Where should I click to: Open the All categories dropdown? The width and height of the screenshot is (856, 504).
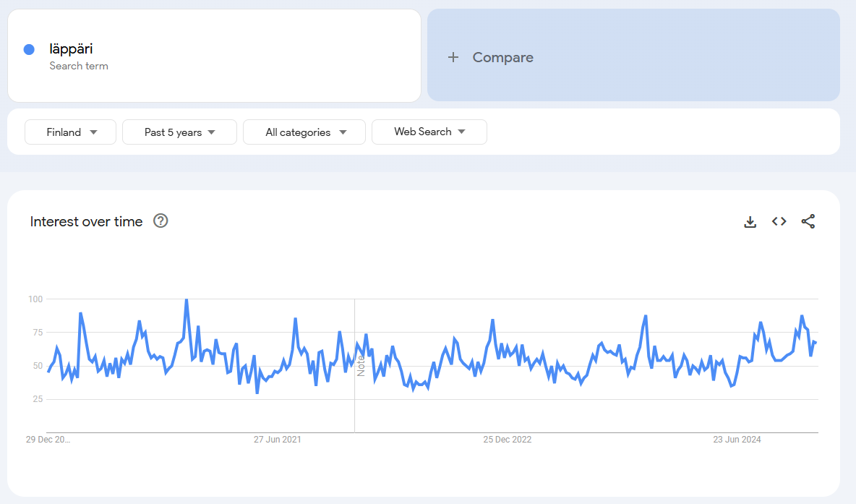[304, 132]
